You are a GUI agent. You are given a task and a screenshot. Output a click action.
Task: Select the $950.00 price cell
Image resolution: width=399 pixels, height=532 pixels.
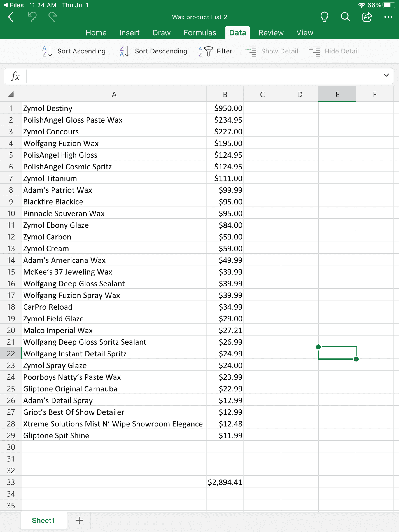(x=225, y=108)
